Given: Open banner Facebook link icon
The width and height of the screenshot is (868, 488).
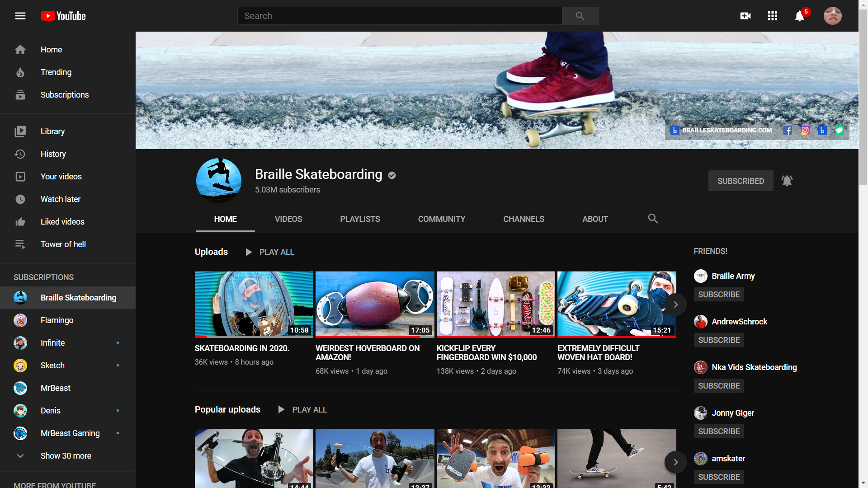Looking at the screenshot, I should click(787, 130).
